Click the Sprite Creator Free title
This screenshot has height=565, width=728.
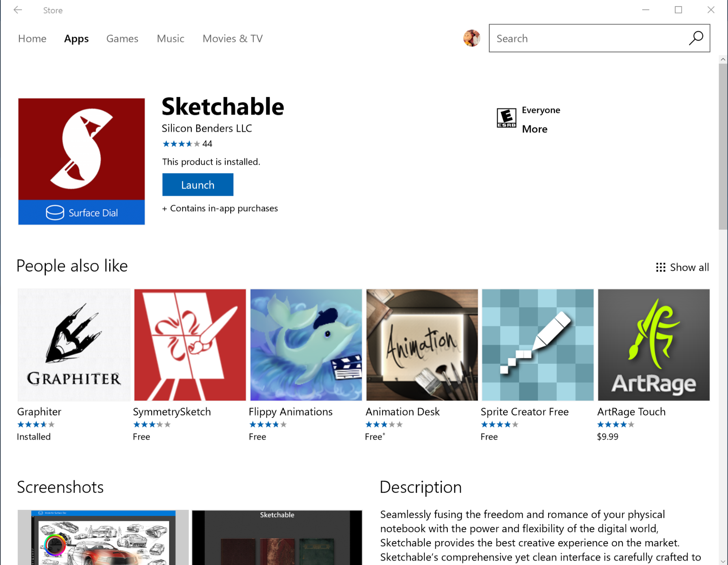(525, 412)
